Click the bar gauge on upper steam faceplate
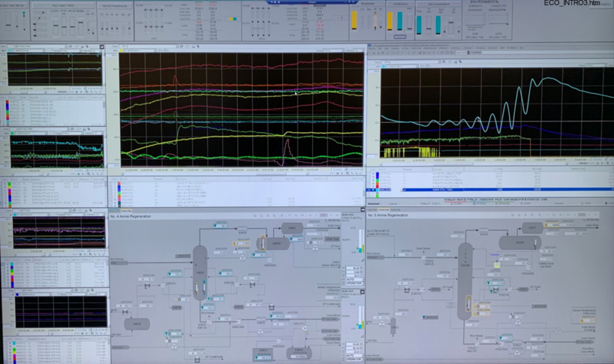Screen dimensions: 614x364 point(360,240)
